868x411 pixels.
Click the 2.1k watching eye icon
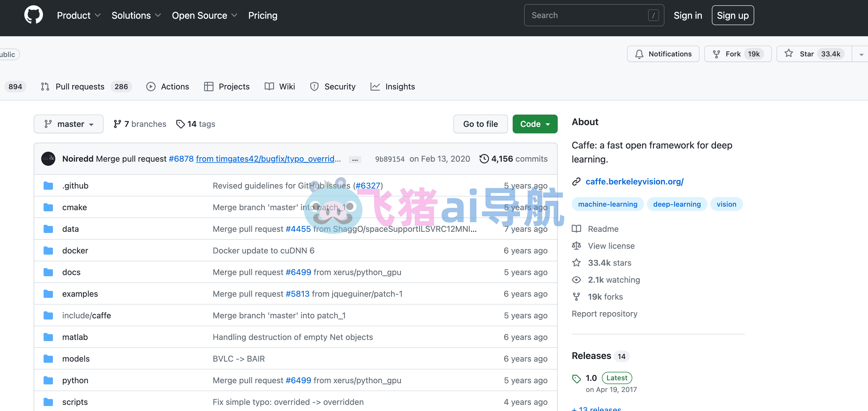(x=576, y=280)
